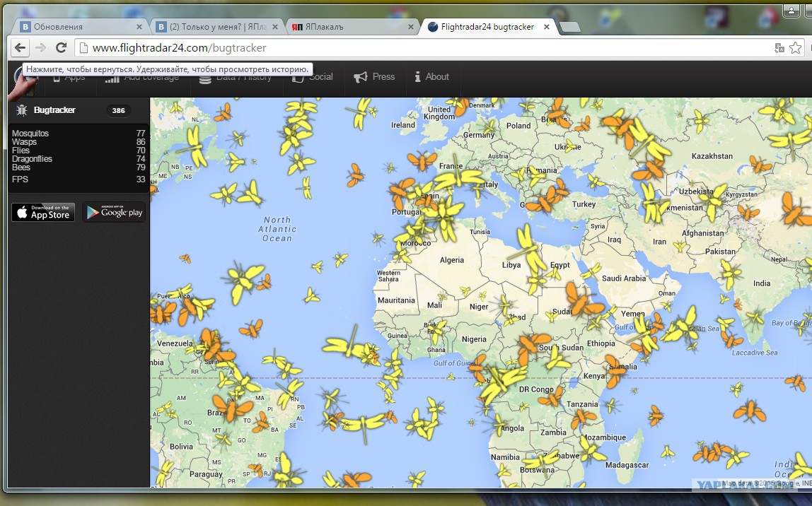Reload the page with the refresh icon
The width and height of the screenshot is (812, 506).
point(61,47)
